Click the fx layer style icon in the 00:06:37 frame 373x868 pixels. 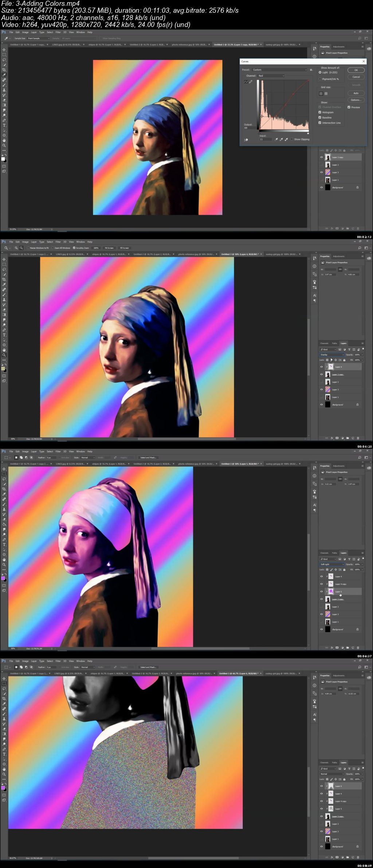(332, 648)
